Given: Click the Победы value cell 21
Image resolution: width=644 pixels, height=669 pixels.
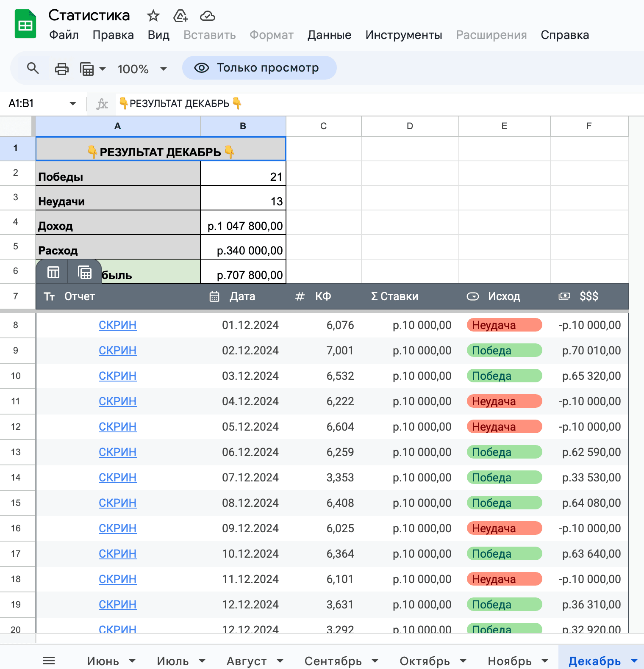Looking at the screenshot, I should [x=243, y=173].
